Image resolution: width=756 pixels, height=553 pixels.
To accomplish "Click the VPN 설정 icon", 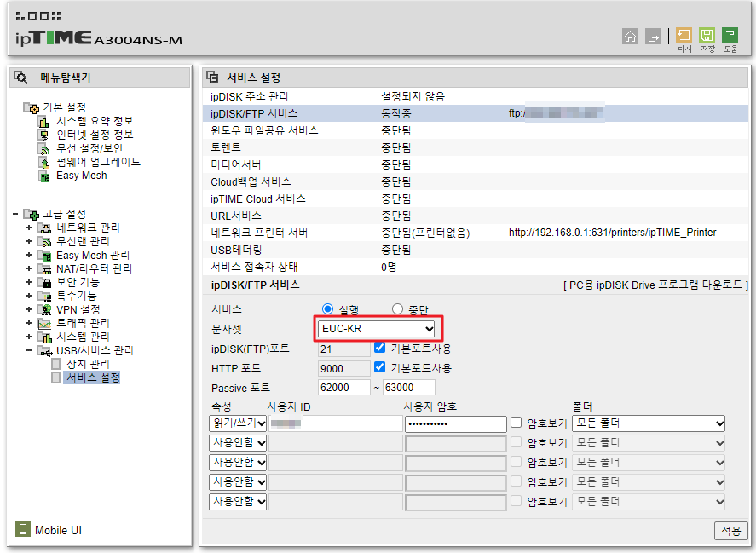I will 45,309.
